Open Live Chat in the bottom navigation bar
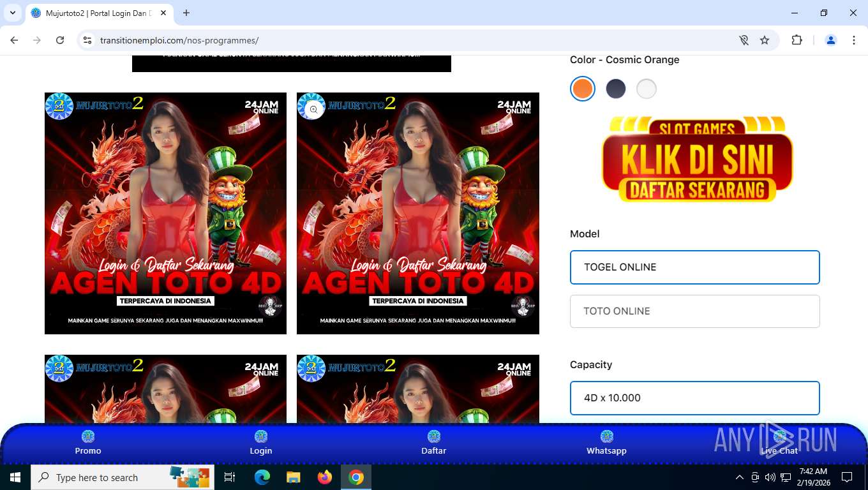 point(779,443)
